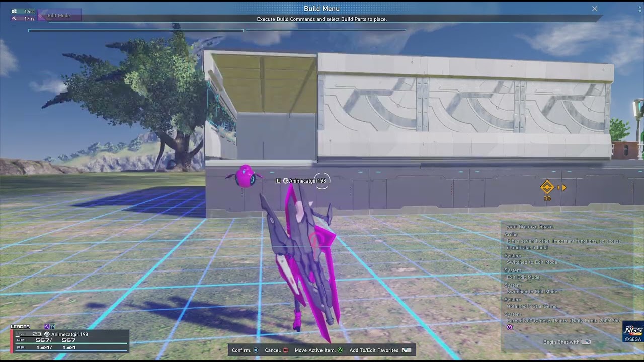Click the Confirm cross button icon

tap(256, 350)
